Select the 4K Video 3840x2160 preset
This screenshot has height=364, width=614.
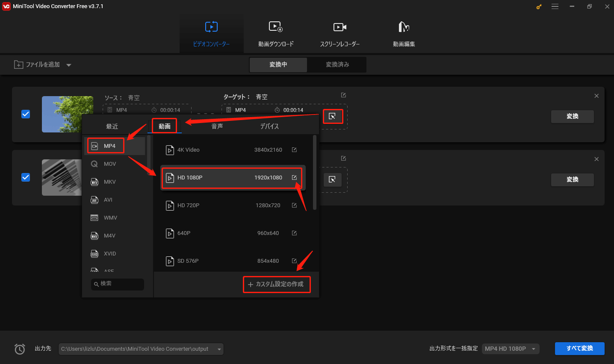tap(233, 150)
